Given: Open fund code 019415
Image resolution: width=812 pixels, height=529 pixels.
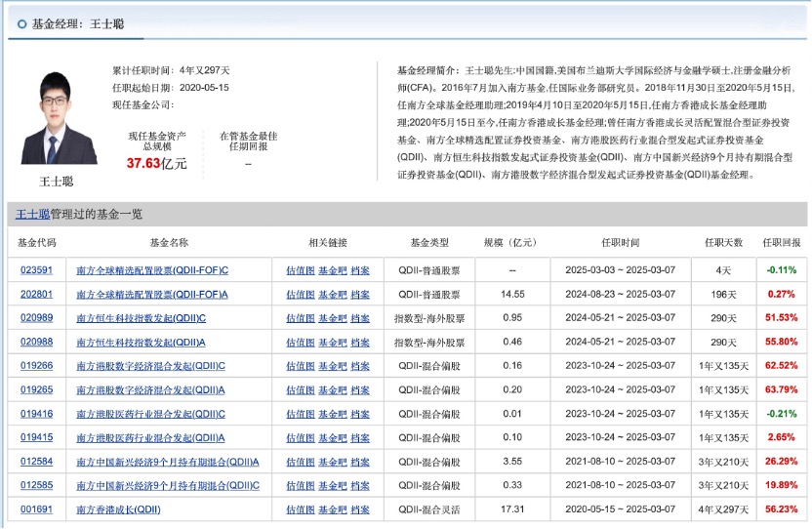Looking at the screenshot, I should click(36, 437).
